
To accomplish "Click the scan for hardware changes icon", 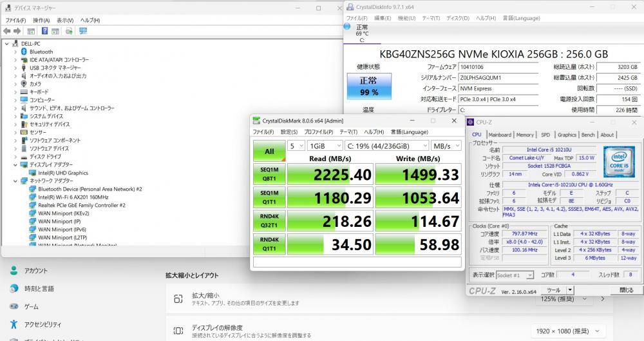I will (x=83, y=31).
